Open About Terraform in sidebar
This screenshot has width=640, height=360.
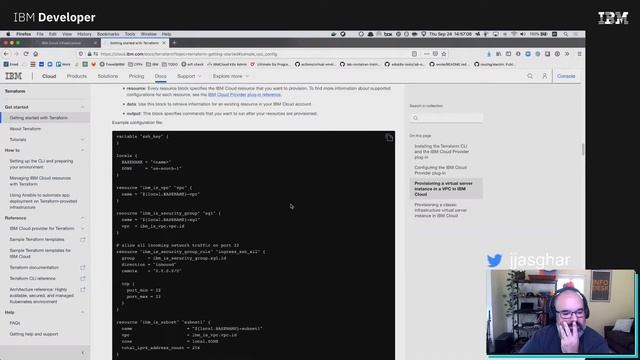tap(25, 129)
